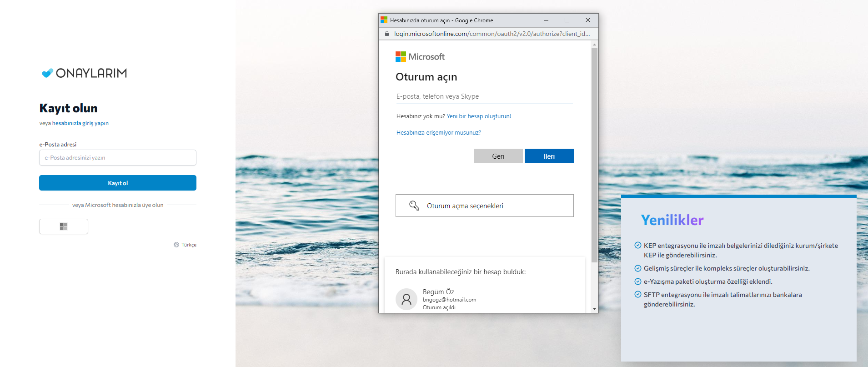This screenshot has width=868, height=367.
Task: Click the Onaylarım heart logo
Action: (47, 73)
